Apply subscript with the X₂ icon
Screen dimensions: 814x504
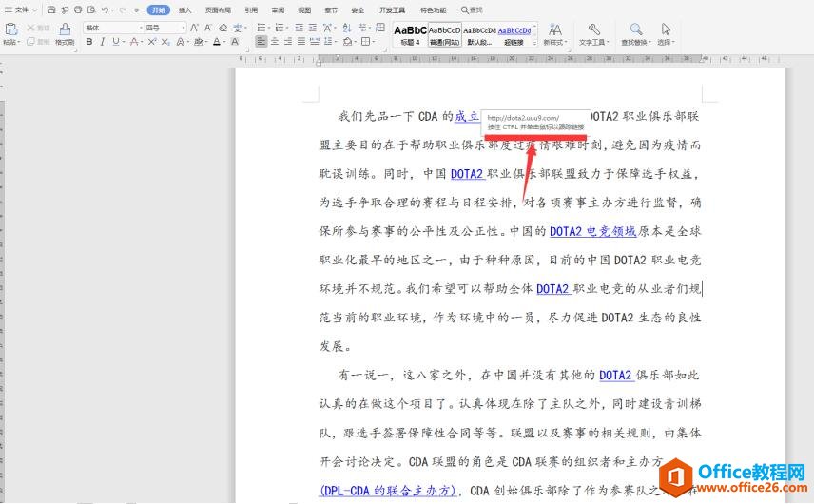[165, 42]
